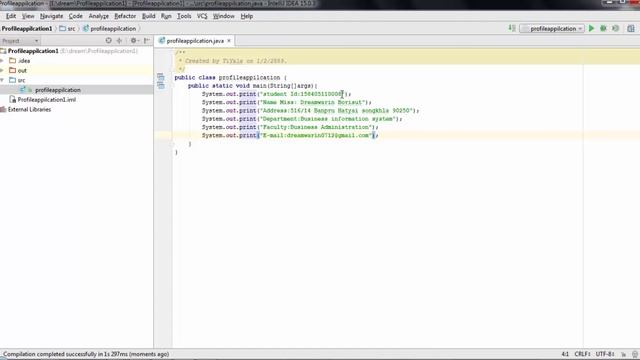Click Profileapplication1 breadcrumb in navigation bar

coord(27,29)
